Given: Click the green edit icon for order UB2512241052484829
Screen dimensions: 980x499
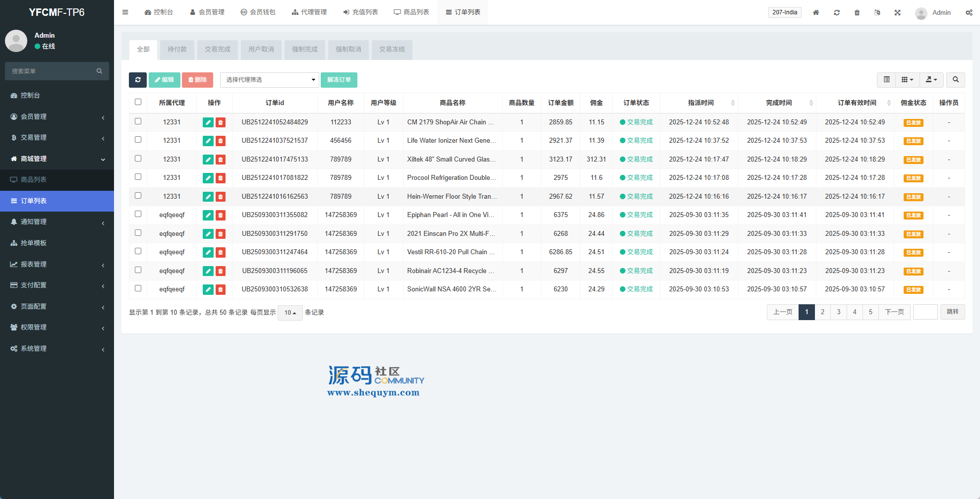Looking at the screenshot, I should [208, 122].
